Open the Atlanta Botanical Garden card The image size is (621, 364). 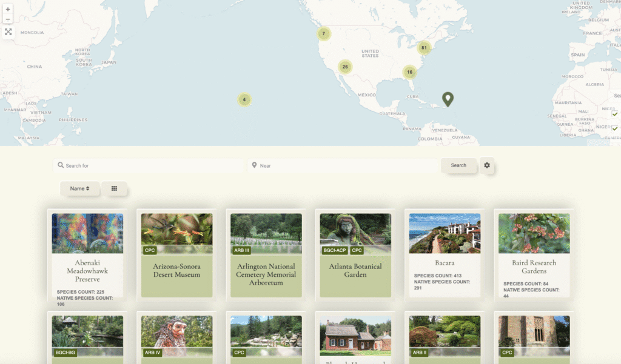point(355,270)
